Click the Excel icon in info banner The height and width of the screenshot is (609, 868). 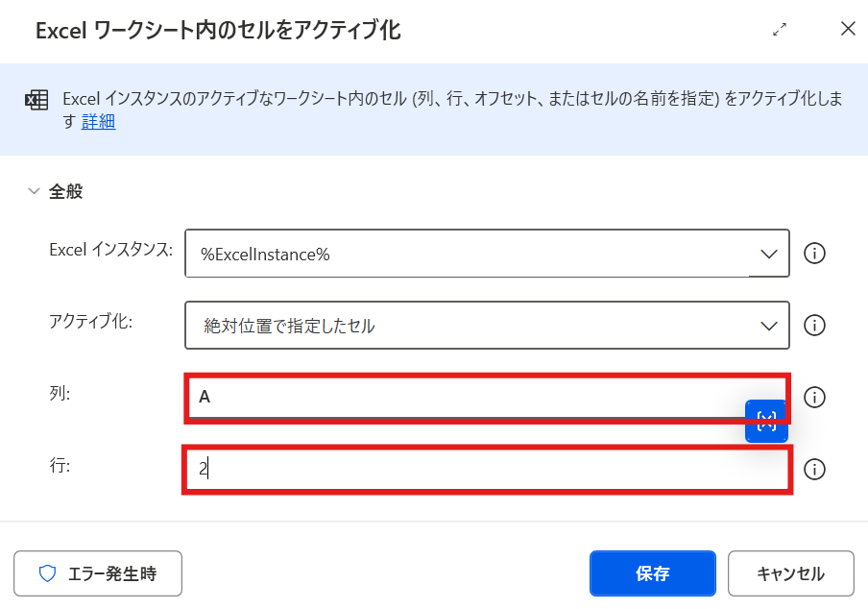click(x=36, y=100)
